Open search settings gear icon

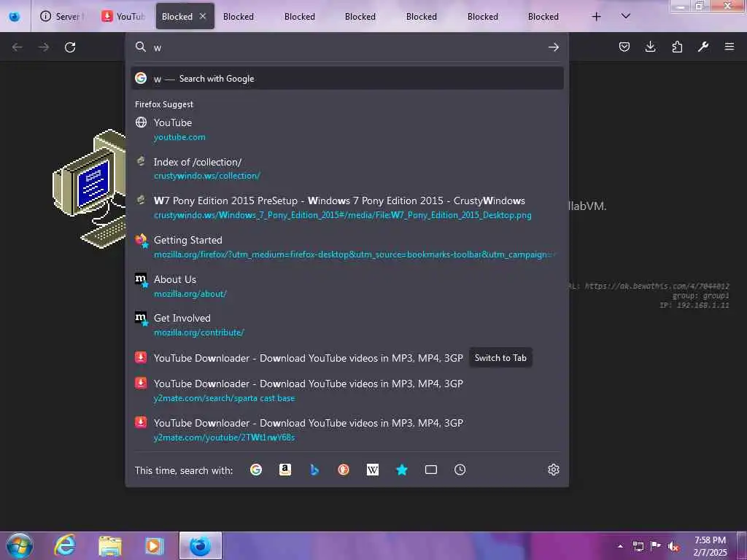(553, 470)
